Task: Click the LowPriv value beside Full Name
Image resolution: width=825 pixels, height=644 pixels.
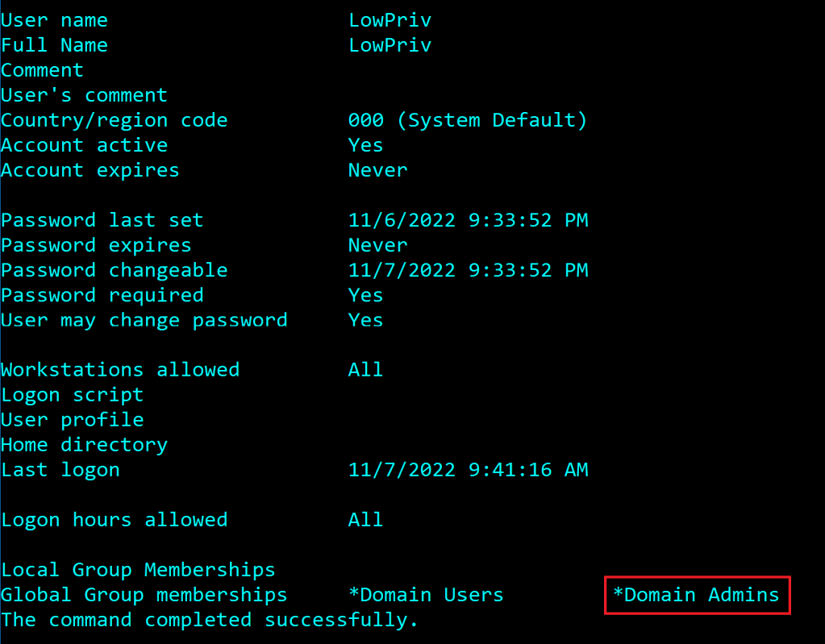Action: coord(390,45)
